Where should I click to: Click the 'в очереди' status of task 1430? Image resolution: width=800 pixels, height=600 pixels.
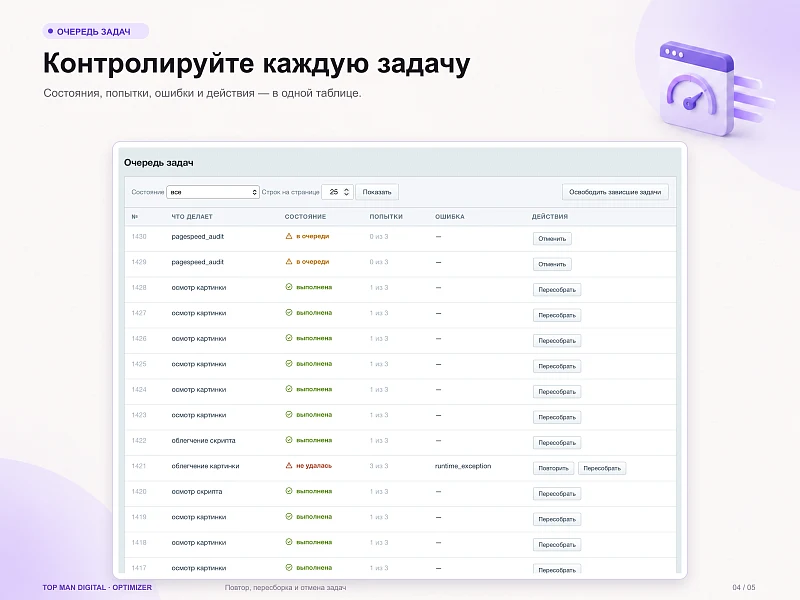coord(312,236)
